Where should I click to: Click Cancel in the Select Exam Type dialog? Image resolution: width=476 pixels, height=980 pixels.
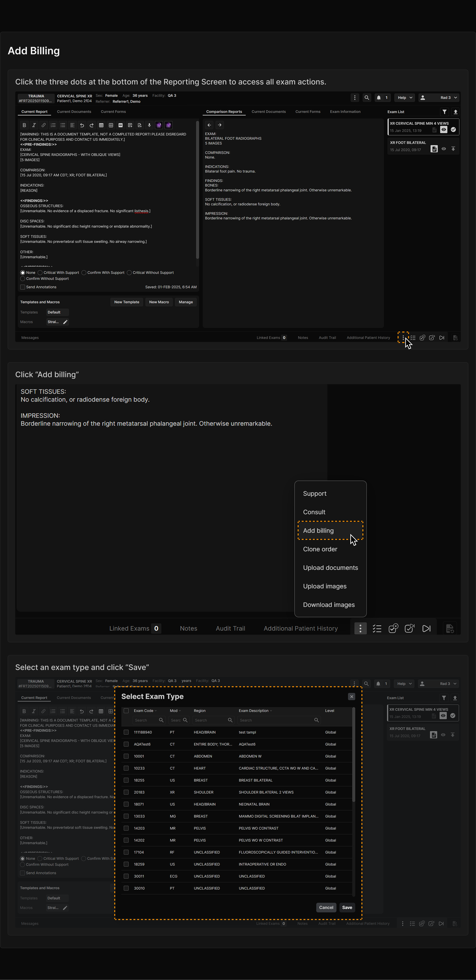click(326, 907)
